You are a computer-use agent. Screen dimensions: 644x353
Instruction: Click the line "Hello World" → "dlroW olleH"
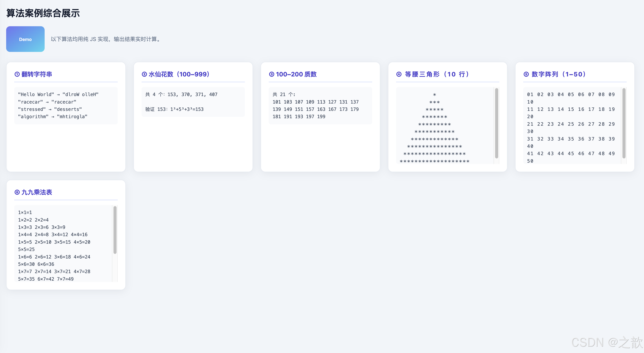(58, 94)
